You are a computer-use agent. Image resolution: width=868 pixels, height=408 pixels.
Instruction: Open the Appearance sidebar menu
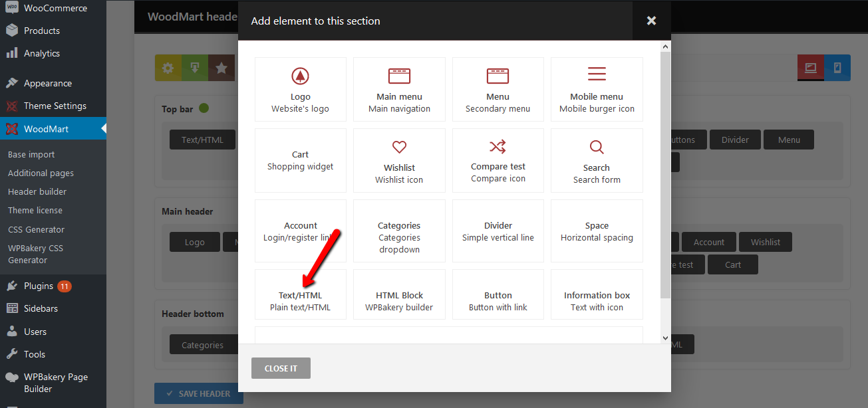coord(53,83)
